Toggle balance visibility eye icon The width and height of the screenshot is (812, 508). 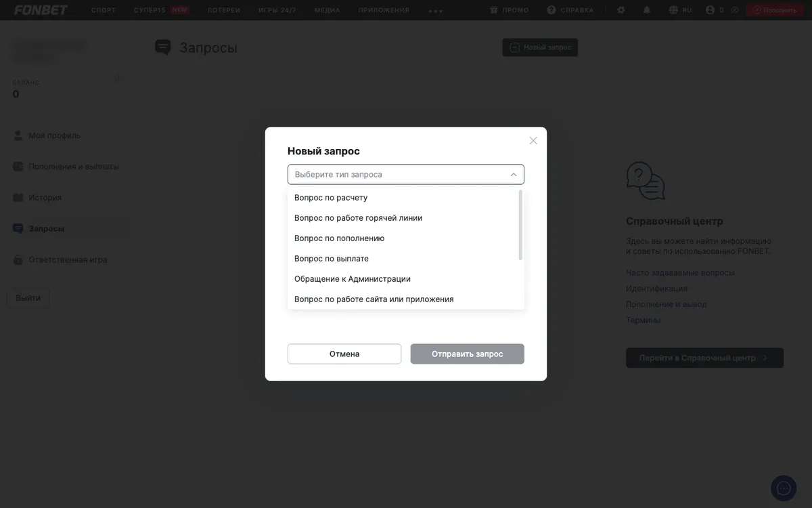(735, 10)
